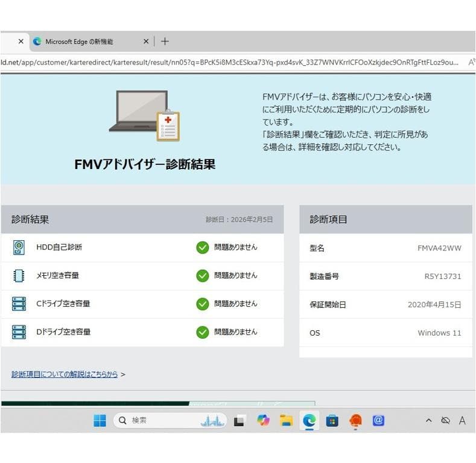Click the OS value Windows 11

(x=439, y=333)
